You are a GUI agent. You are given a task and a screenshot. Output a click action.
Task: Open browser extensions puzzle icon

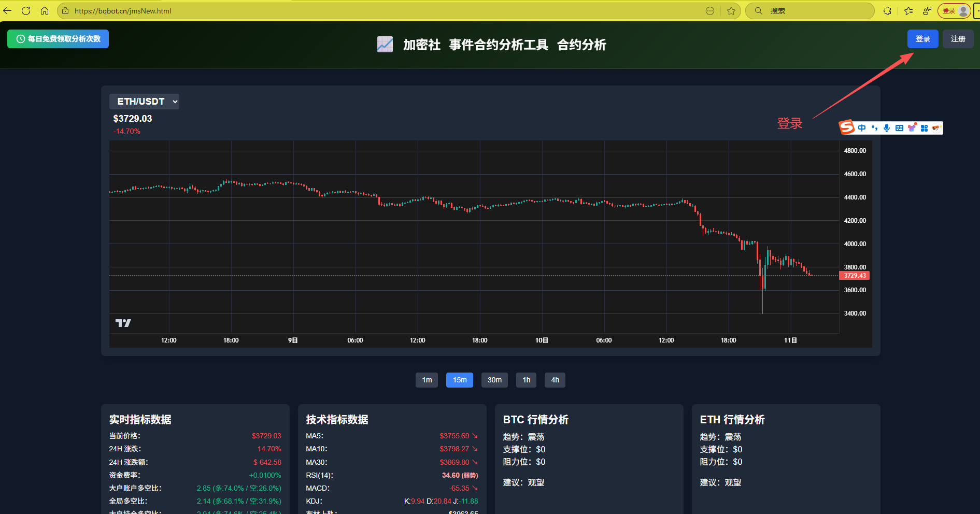888,11
